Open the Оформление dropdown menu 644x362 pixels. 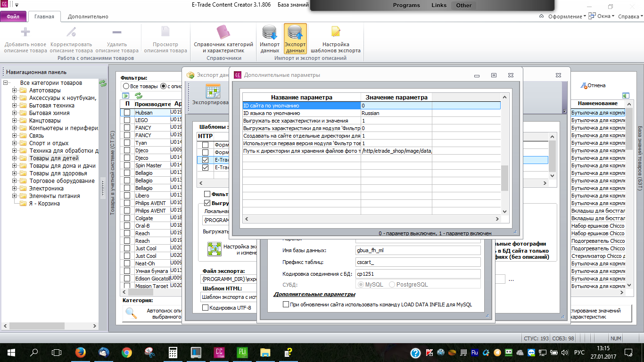tap(567, 16)
